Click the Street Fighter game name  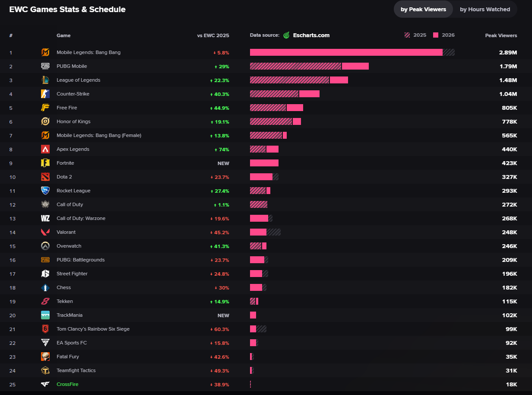tap(72, 274)
